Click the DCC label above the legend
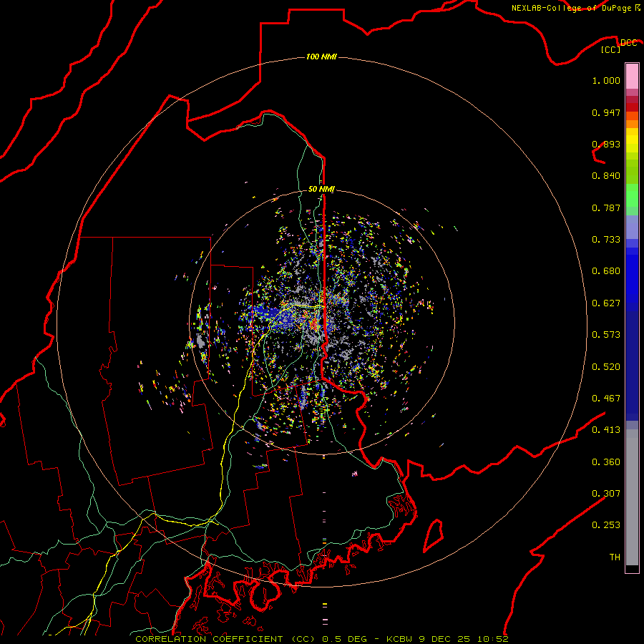The width and height of the screenshot is (644, 644). 628,43
